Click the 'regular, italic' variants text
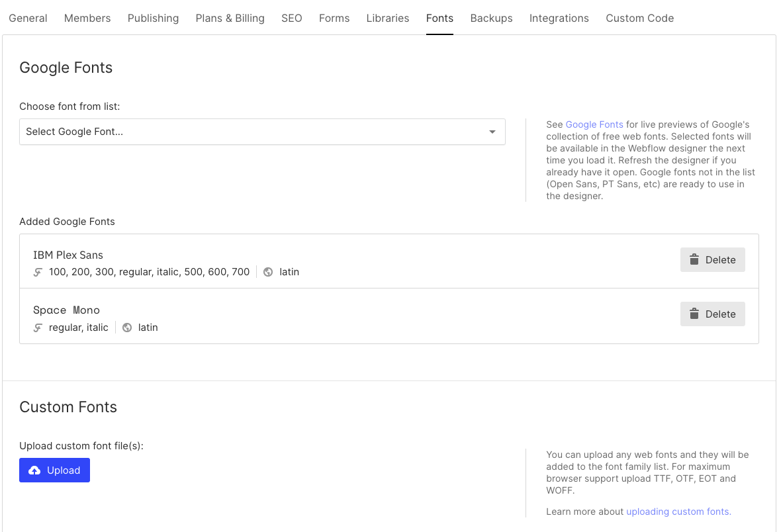The image size is (779, 532). pyautogui.click(x=79, y=328)
